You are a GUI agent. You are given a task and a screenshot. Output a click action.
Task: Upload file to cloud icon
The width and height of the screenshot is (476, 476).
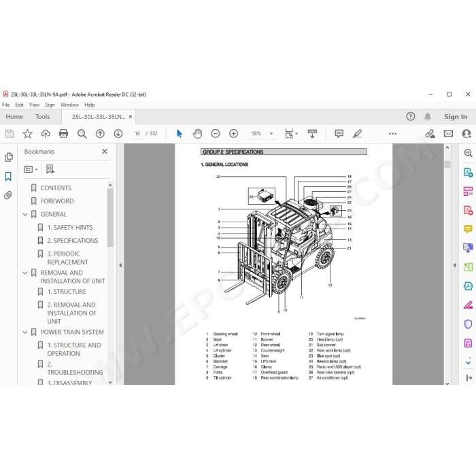[46, 133]
